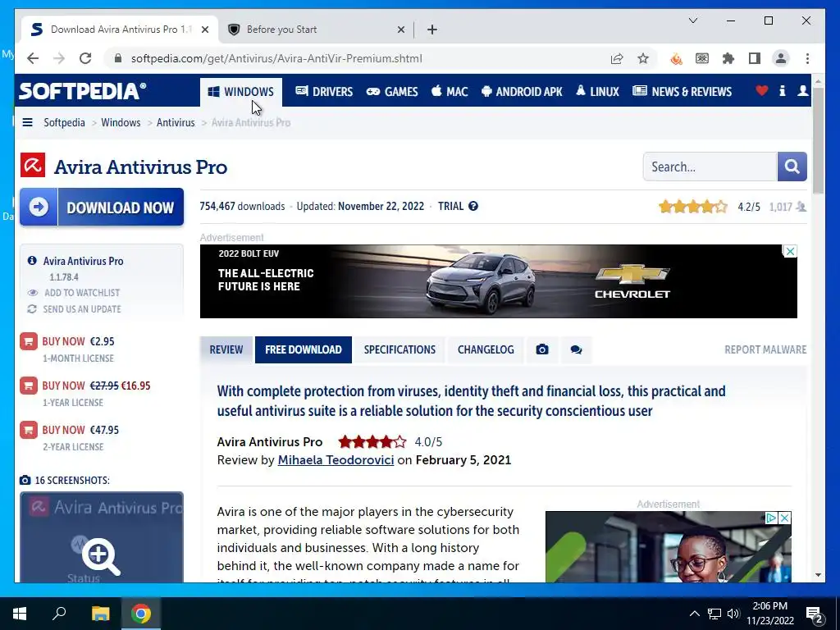
Task: Click the Avira red logo icon
Action: (x=33, y=165)
